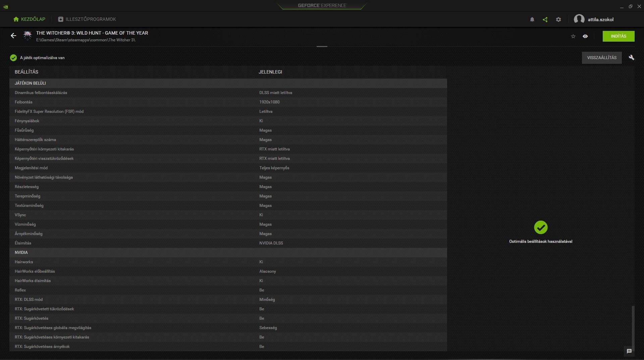
Task: Click the large optimal settings checkmark
Action: 541,227
